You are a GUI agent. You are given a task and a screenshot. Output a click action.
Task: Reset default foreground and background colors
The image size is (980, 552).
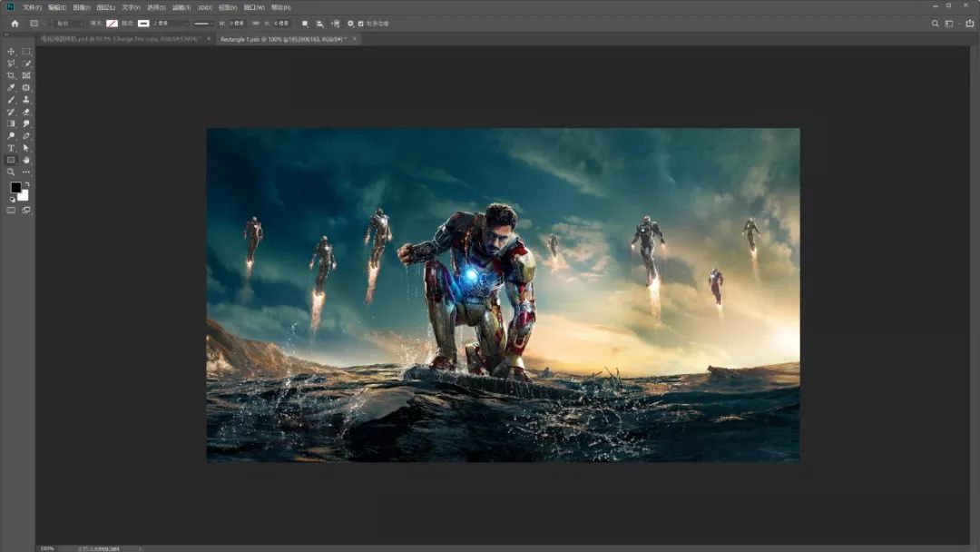click(x=12, y=200)
